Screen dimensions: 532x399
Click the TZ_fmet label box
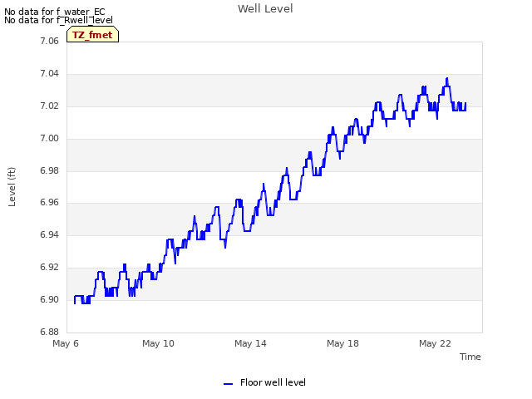92,35
